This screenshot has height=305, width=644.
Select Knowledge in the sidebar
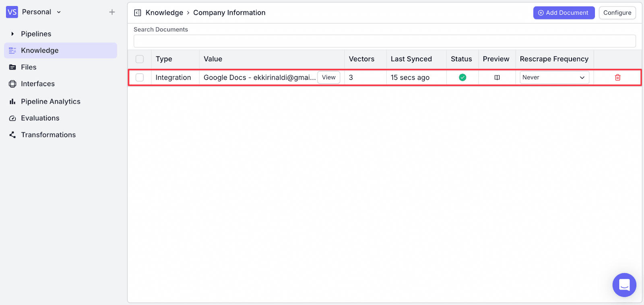click(x=60, y=50)
